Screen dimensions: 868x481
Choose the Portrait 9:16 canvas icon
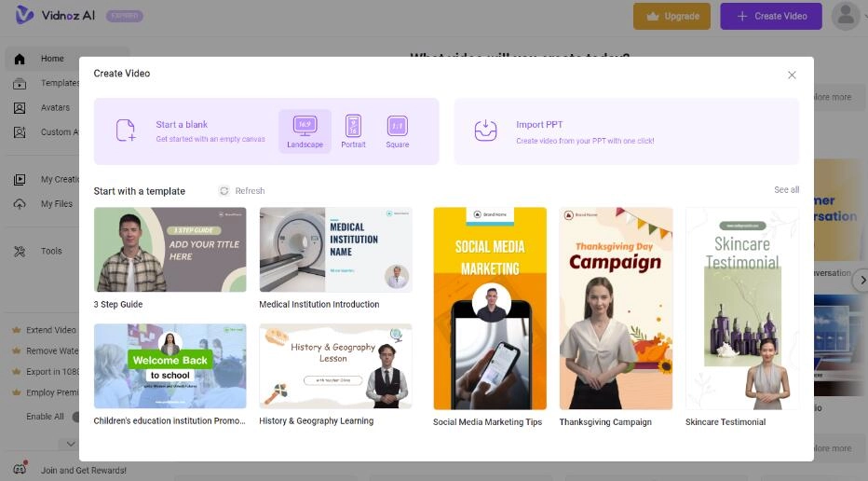pyautogui.click(x=353, y=126)
